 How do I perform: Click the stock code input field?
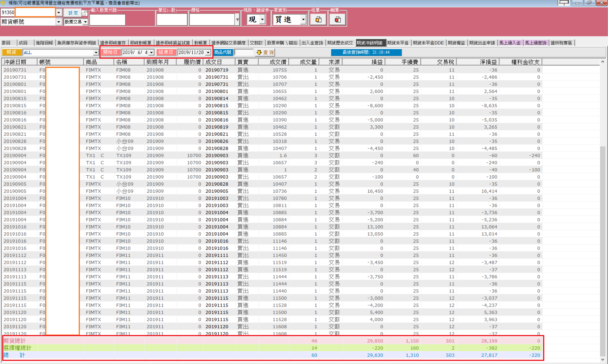pos(107,20)
